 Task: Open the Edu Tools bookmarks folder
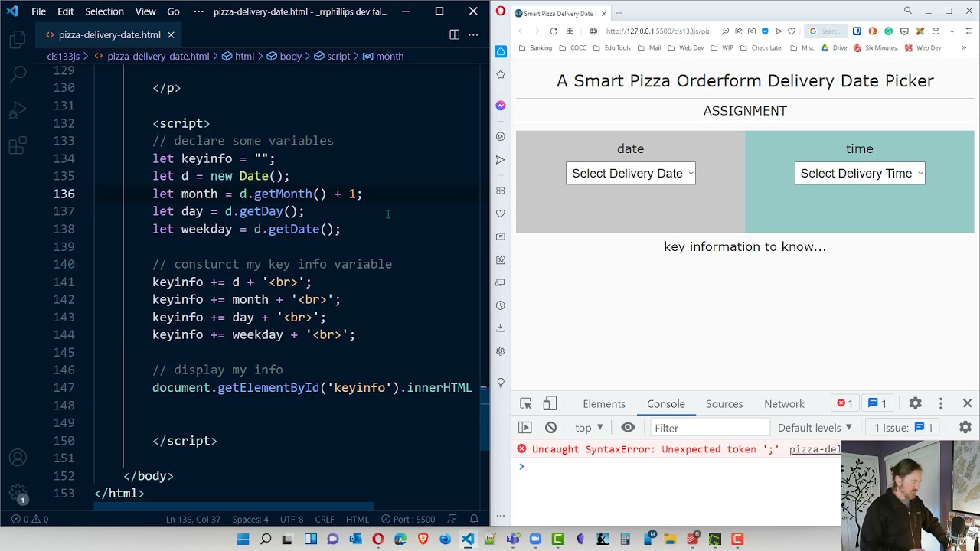pyautogui.click(x=612, y=47)
